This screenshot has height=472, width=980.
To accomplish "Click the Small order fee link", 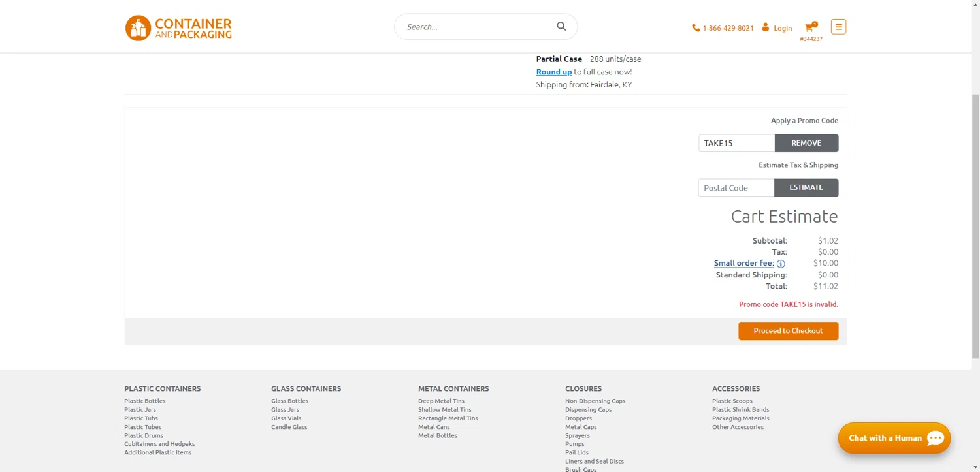I will (x=744, y=263).
